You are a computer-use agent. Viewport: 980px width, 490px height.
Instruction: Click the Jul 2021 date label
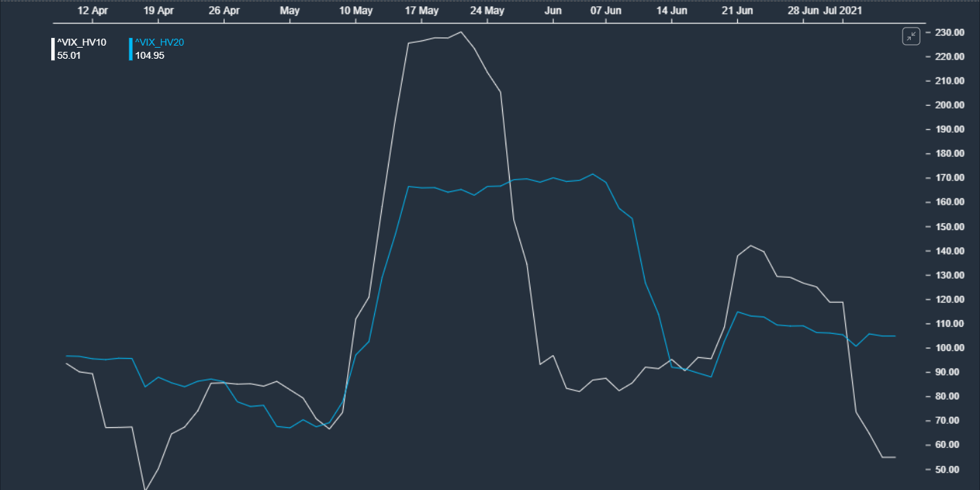pyautogui.click(x=842, y=11)
